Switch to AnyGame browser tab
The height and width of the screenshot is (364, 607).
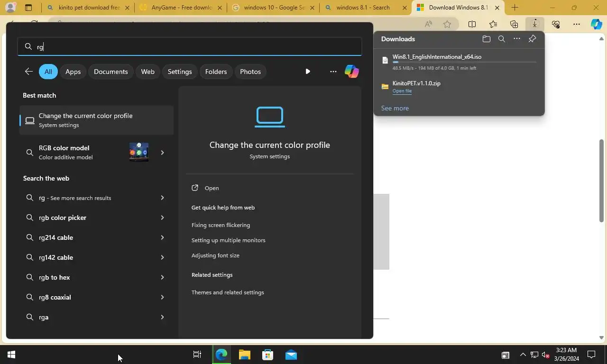[180, 8]
